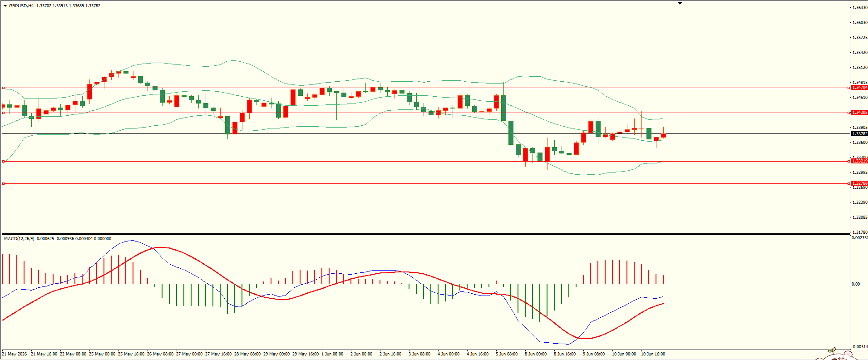Click the 1.34510 level on price scale
Screen dimensions: 868x360
tap(860, 98)
